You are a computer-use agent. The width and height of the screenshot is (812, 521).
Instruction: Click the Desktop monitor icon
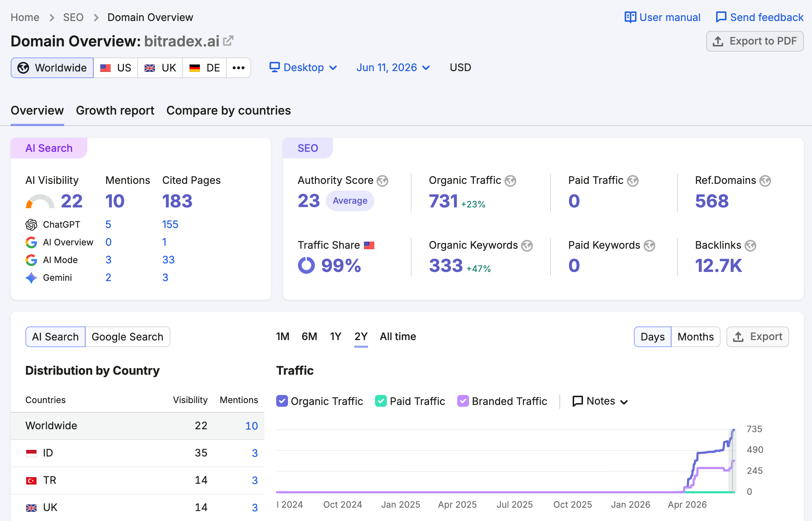coord(275,67)
